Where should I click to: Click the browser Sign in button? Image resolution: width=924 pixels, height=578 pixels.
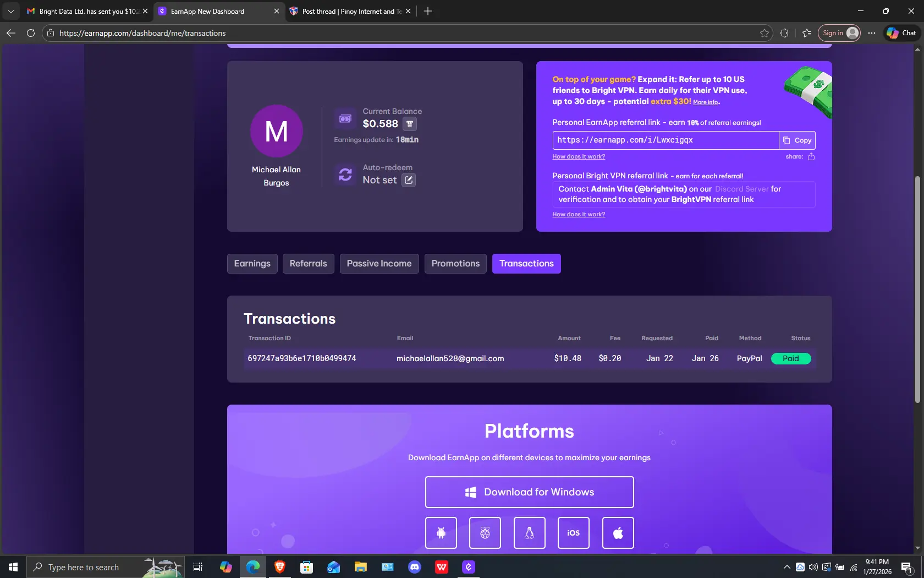pos(839,33)
